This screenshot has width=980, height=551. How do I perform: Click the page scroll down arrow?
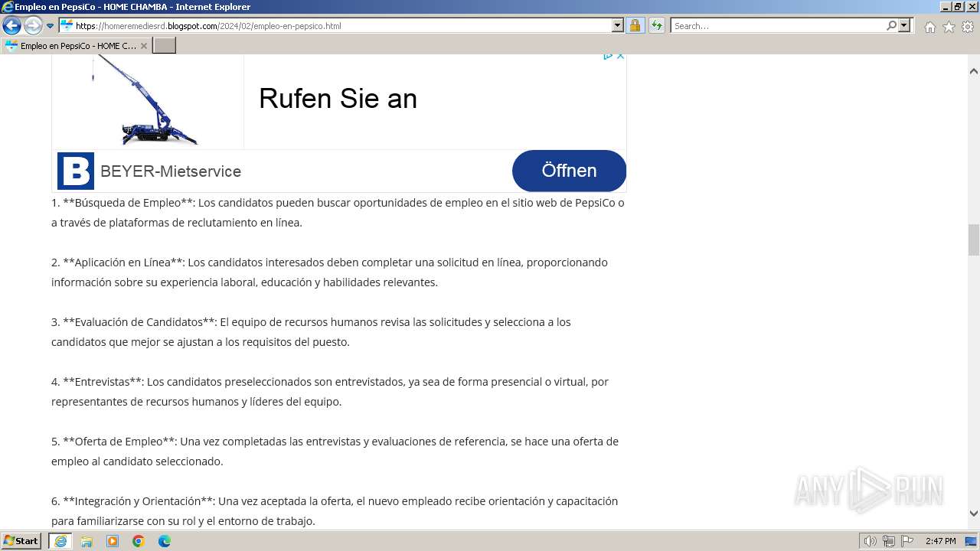coord(974,514)
